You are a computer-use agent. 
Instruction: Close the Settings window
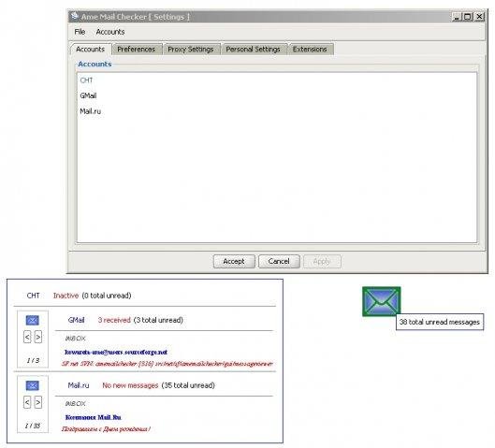click(479, 17)
